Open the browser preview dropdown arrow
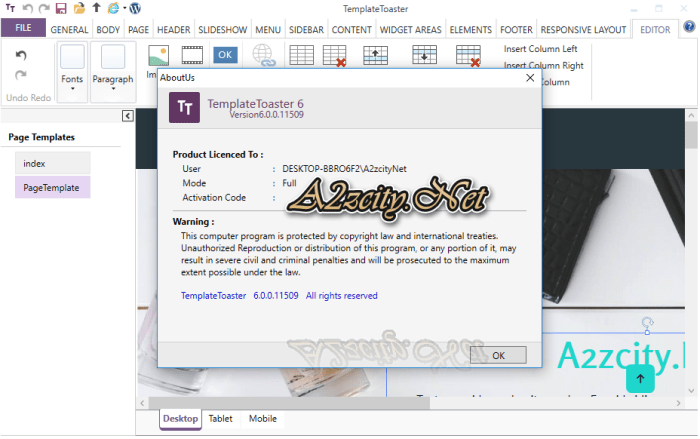Screen dimensions: 700x439 125,8
